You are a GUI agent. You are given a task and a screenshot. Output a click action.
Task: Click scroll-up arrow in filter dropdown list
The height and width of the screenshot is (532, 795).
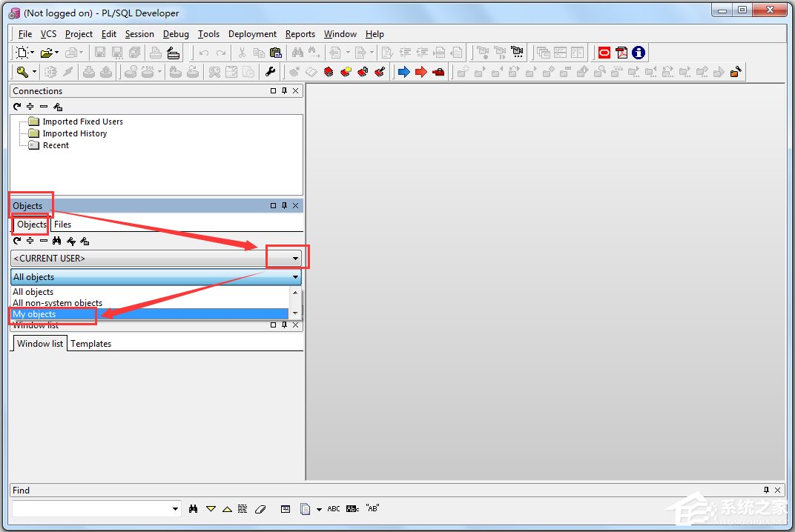click(x=295, y=292)
